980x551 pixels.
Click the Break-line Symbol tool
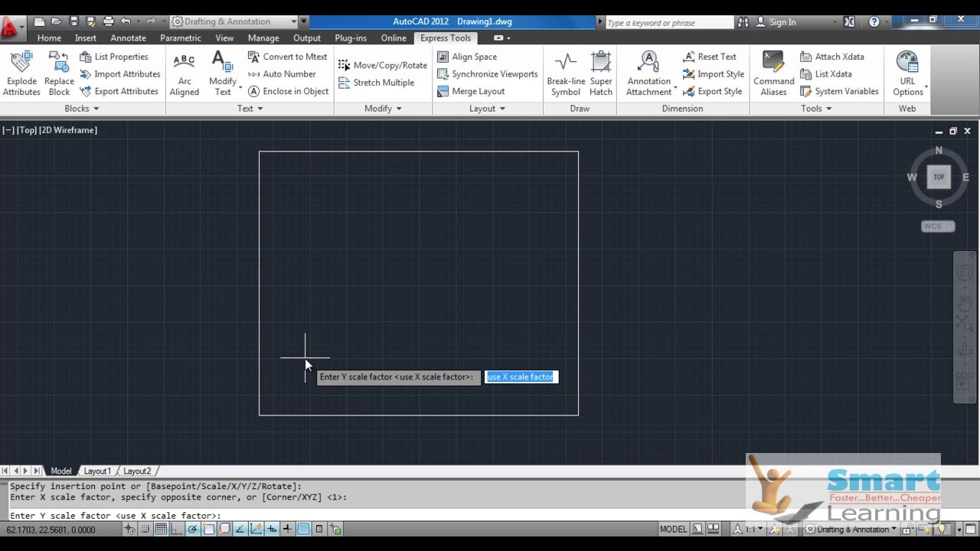(x=566, y=73)
